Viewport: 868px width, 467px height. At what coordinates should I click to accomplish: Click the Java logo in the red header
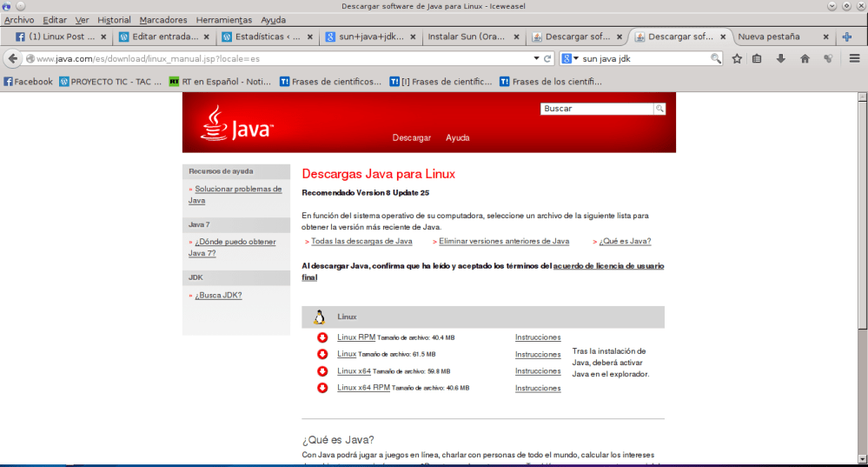(237, 123)
